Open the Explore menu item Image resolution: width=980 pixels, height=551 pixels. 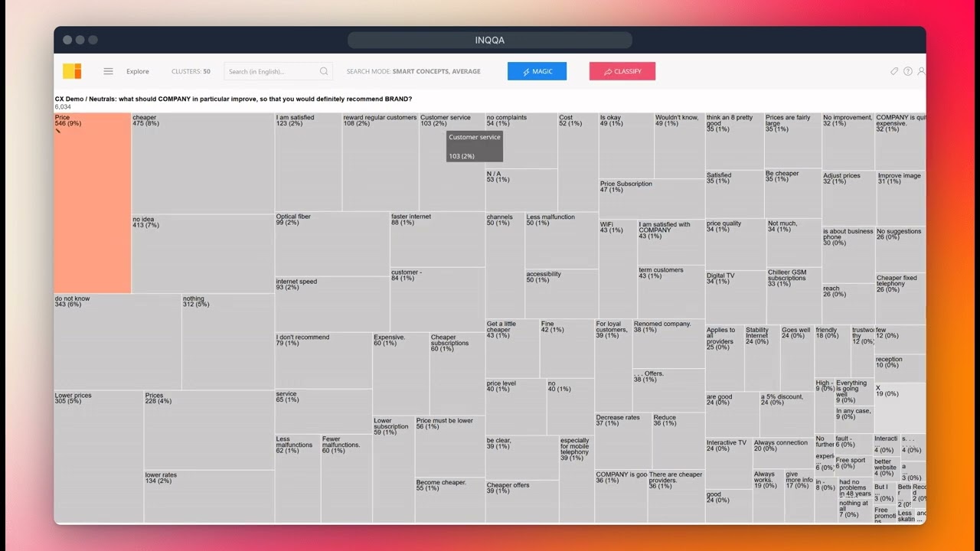[138, 71]
